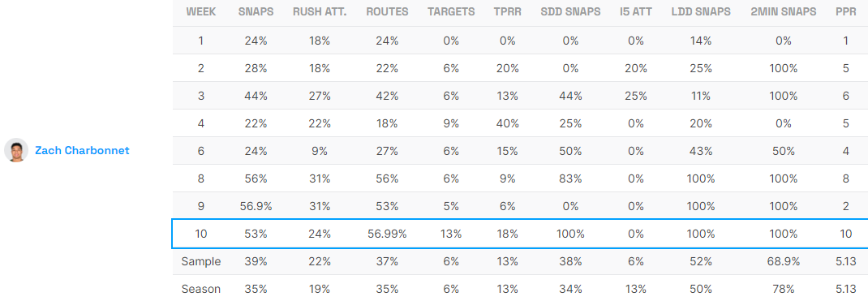Click the TPRR column header

coord(508,12)
